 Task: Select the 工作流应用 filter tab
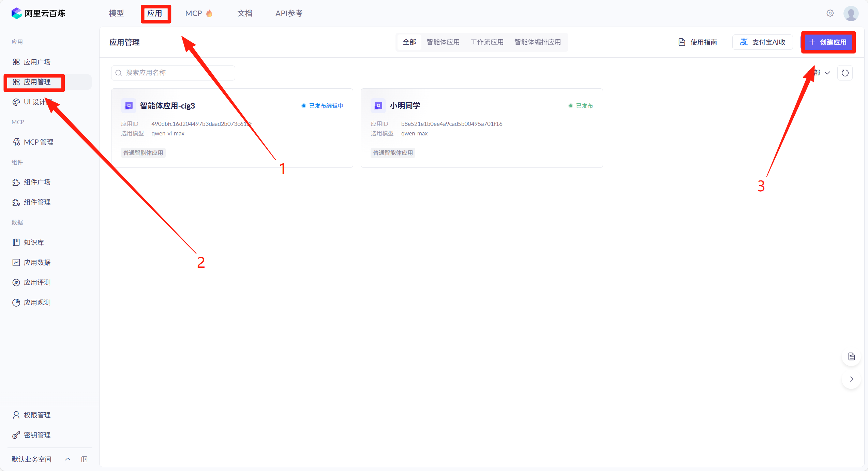point(487,42)
